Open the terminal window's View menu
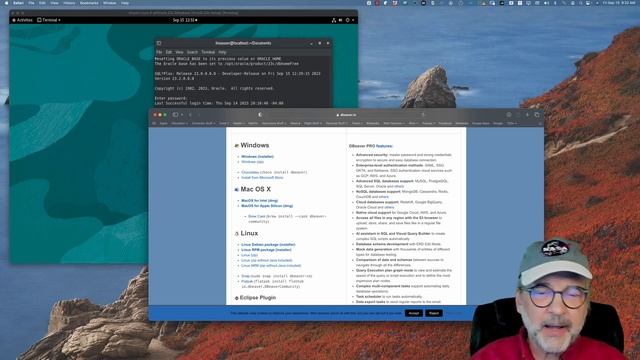 tap(179, 52)
